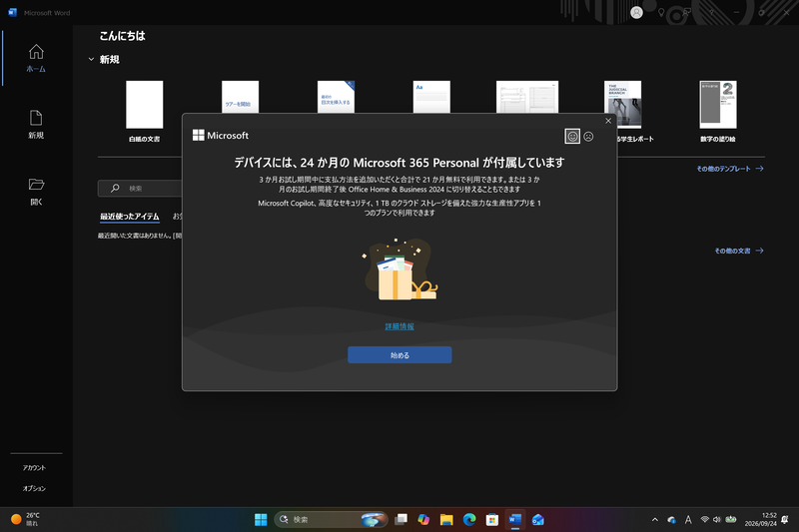The image size is (799, 532).
Task: Open the Wi-Fi network tray icon
Action: pos(705,519)
